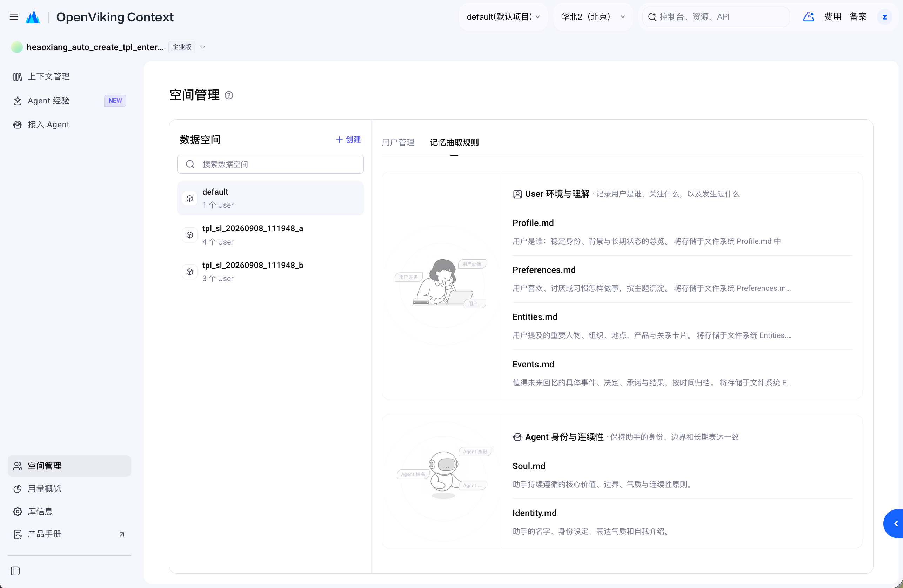
Task: Click the 创建 data space button
Action: 348,140
